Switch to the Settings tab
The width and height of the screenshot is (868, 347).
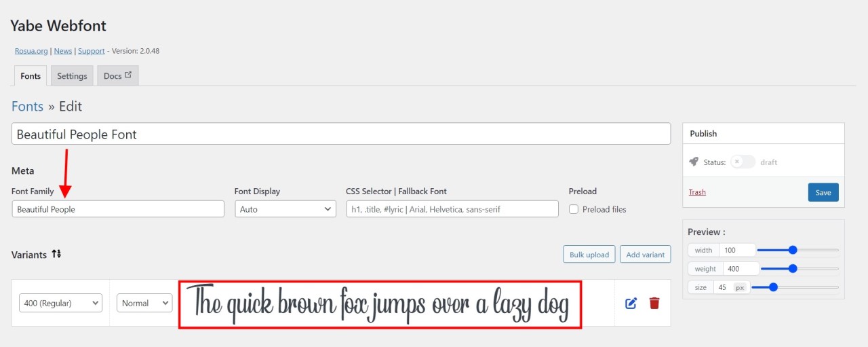click(x=72, y=76)
